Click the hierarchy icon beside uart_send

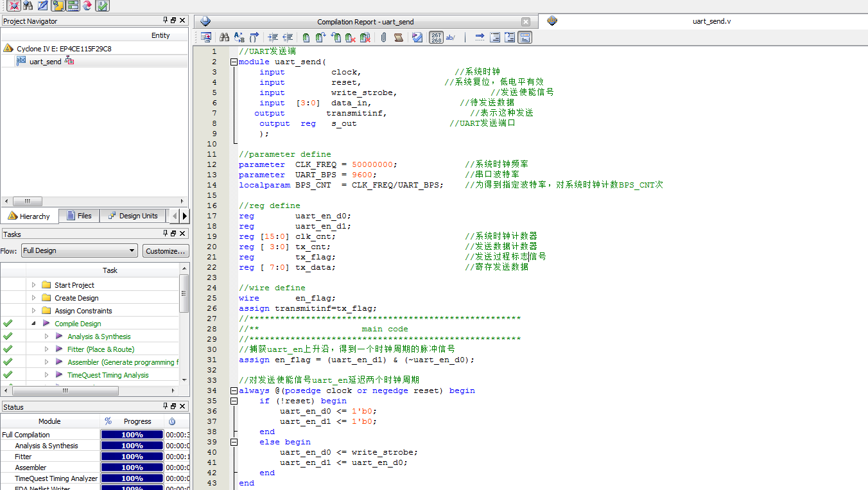tap(69, 61)
